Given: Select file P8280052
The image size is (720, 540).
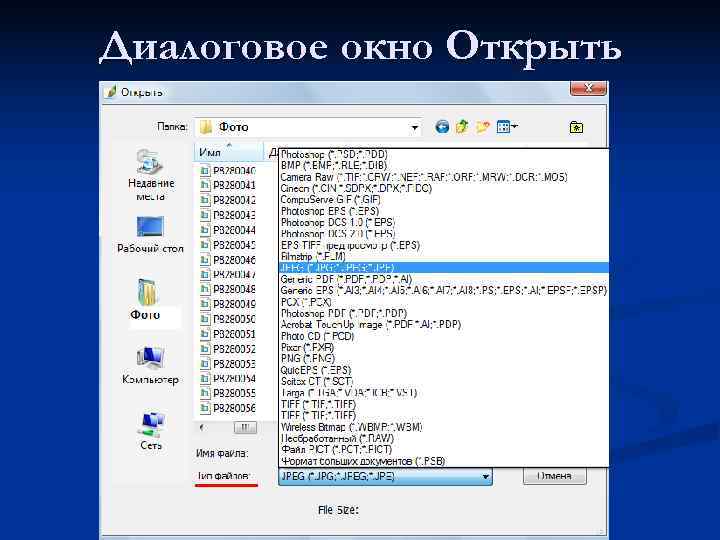Looking at the screenshot, I should pyautogui.click(x=228, y=349).
